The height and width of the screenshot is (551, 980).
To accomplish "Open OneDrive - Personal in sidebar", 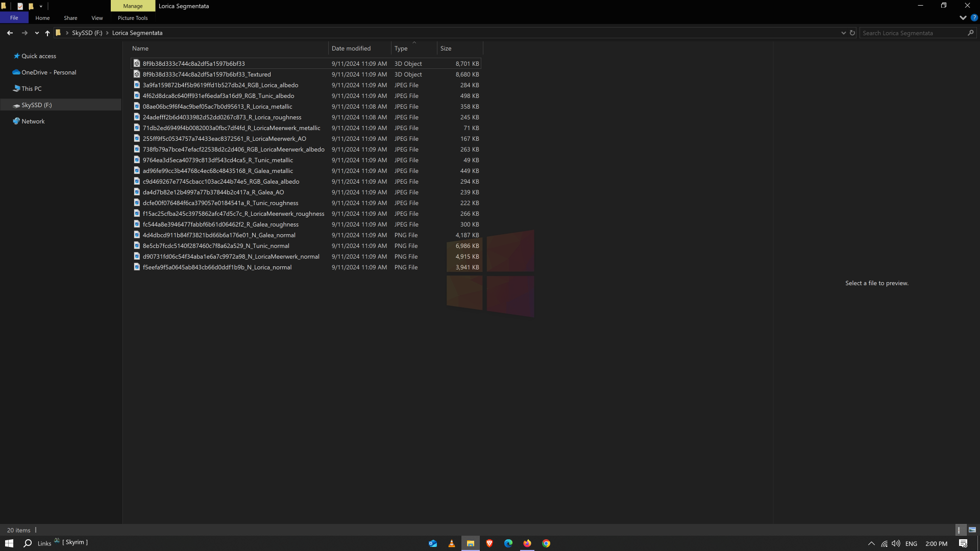I will click(48, 72).
